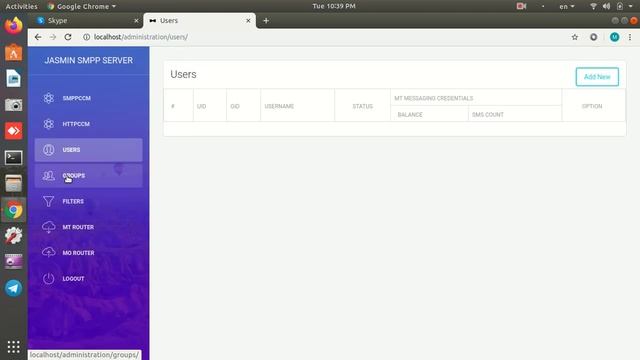
Task: Click the browser forward arrow
Action: (x=53, y=37)
